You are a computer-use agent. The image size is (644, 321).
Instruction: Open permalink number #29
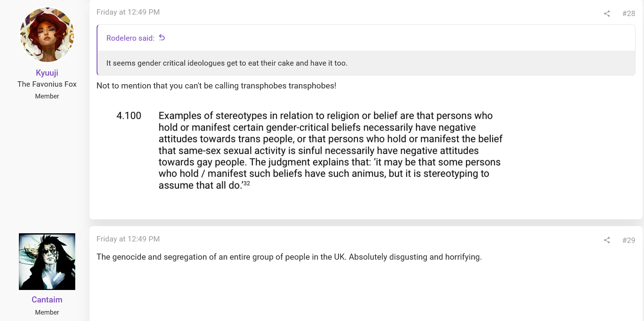click(629, 240)
